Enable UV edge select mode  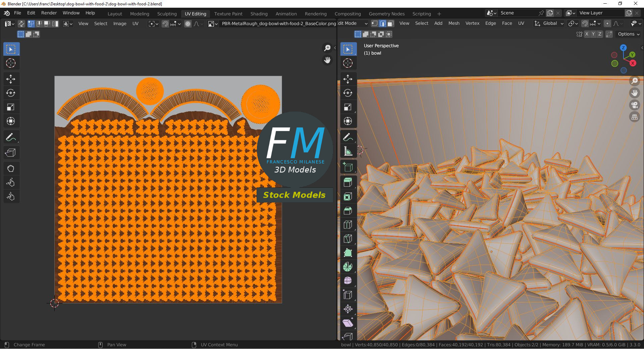(39, 24)
